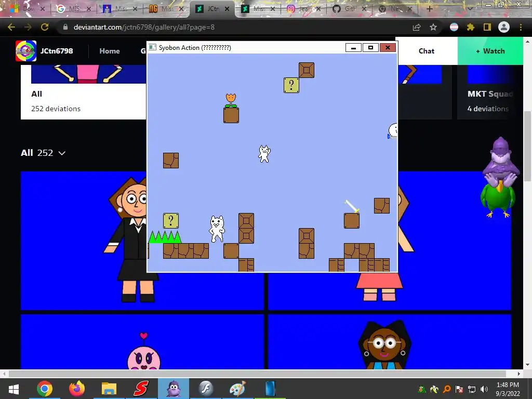Open Firefox from the taskbar
Image resolution: width=532 pixels, height=399 pixels.
click(x=77, y=389)
